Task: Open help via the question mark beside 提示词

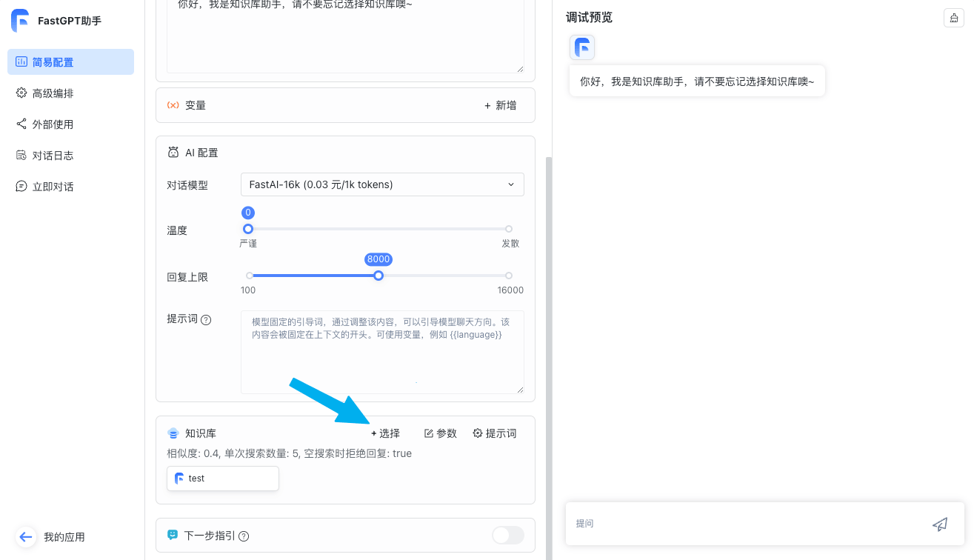Action: [x=204, y=319]
